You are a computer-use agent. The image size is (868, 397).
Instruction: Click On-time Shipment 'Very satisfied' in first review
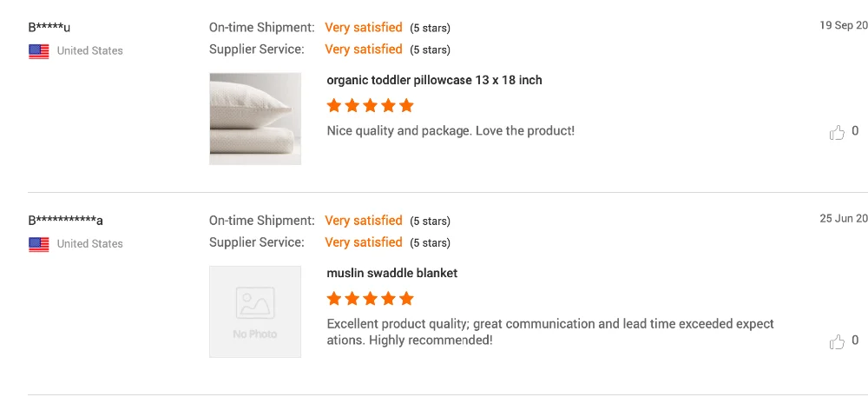(363, 28)
